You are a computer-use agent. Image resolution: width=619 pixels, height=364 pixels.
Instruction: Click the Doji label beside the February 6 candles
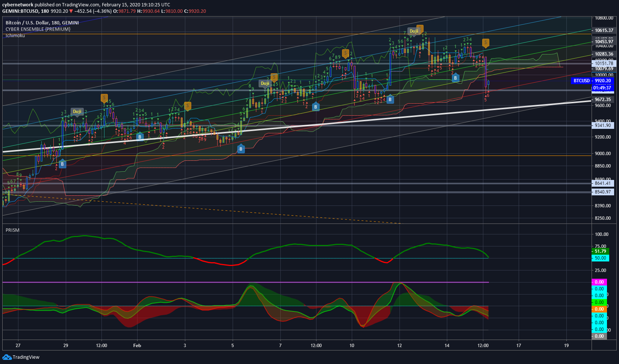coord(265,83)
